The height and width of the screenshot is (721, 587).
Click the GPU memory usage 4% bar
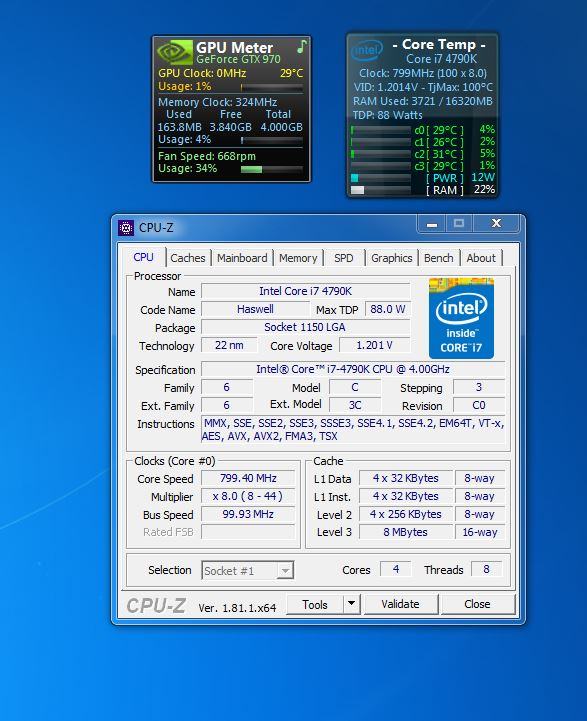click(x=272, y=140)
